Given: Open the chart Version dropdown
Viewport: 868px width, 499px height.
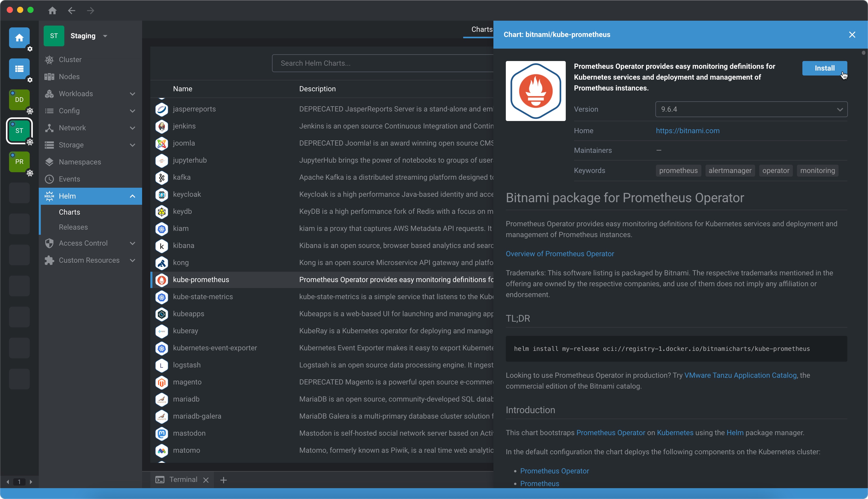Looking at the screenshot, I should (751, 109).
